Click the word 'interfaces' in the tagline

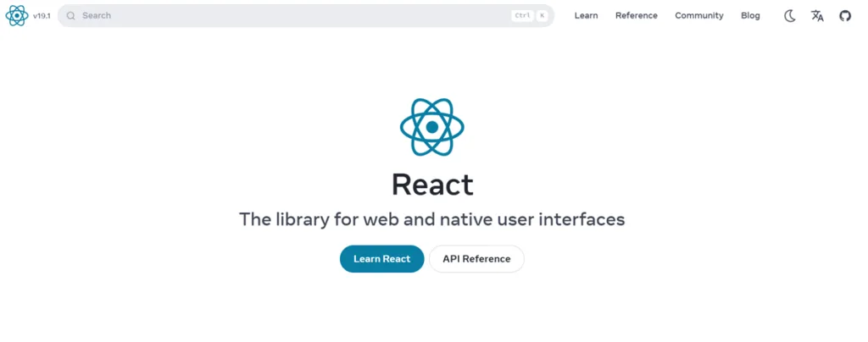coord(583,219)
